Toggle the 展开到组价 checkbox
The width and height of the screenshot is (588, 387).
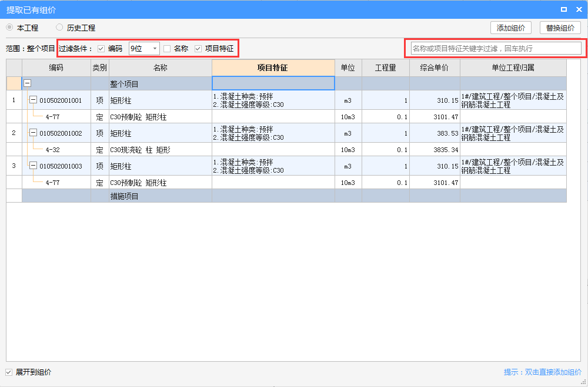8,372
